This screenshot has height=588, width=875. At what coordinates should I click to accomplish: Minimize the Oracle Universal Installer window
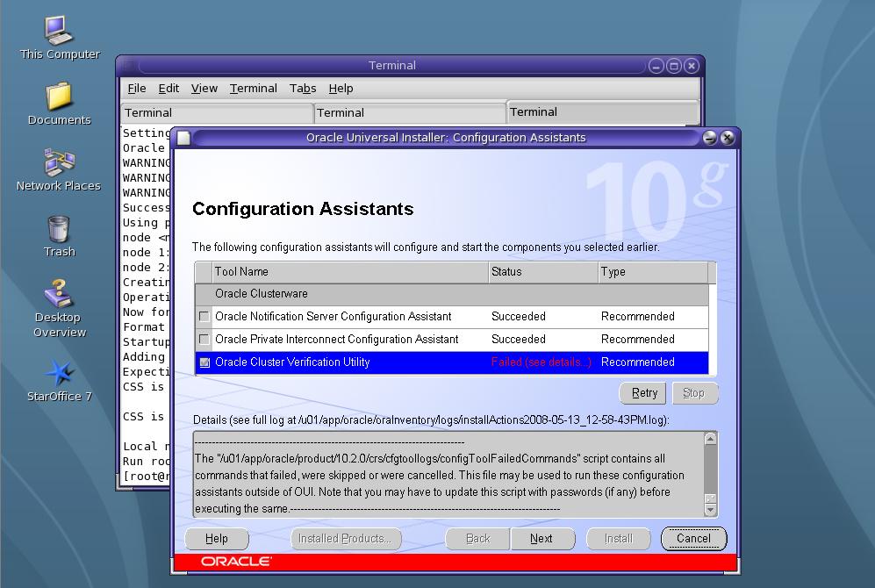pyautogui.click(x=709, y=138)
